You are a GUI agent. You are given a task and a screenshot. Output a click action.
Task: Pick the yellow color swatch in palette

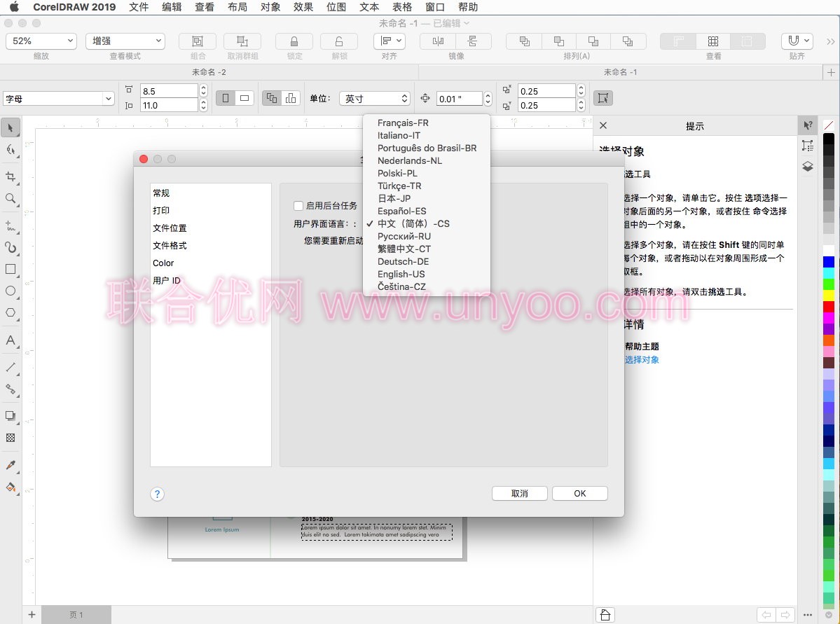pos(829,295)
